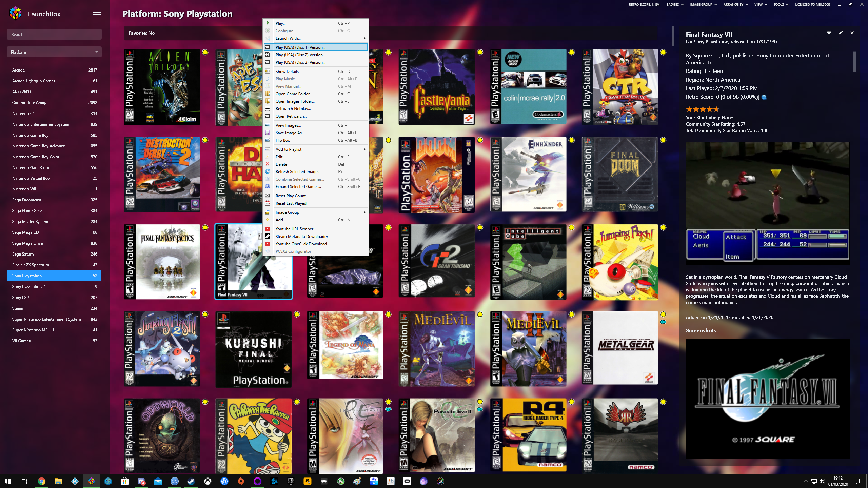Select the VR Games platform

54,341
